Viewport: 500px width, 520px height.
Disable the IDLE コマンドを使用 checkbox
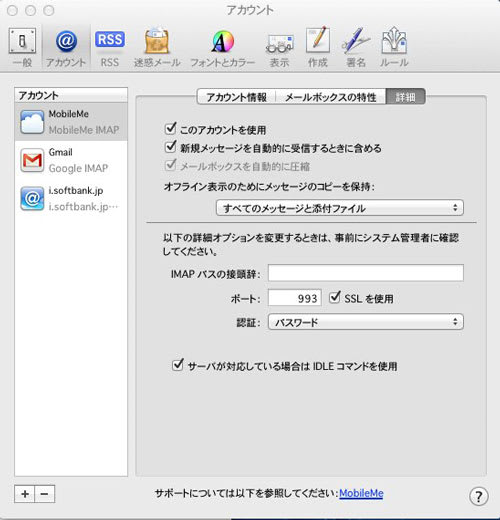point(178,365)
